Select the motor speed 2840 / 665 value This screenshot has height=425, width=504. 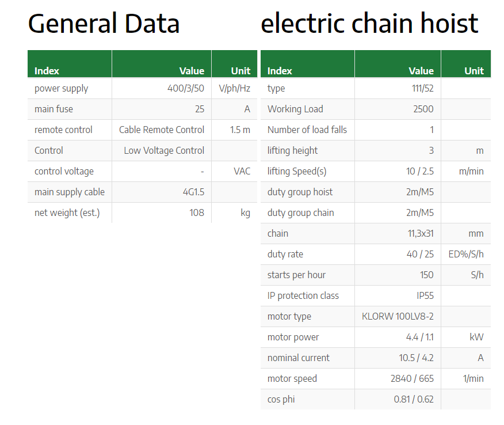pos(412,379)
